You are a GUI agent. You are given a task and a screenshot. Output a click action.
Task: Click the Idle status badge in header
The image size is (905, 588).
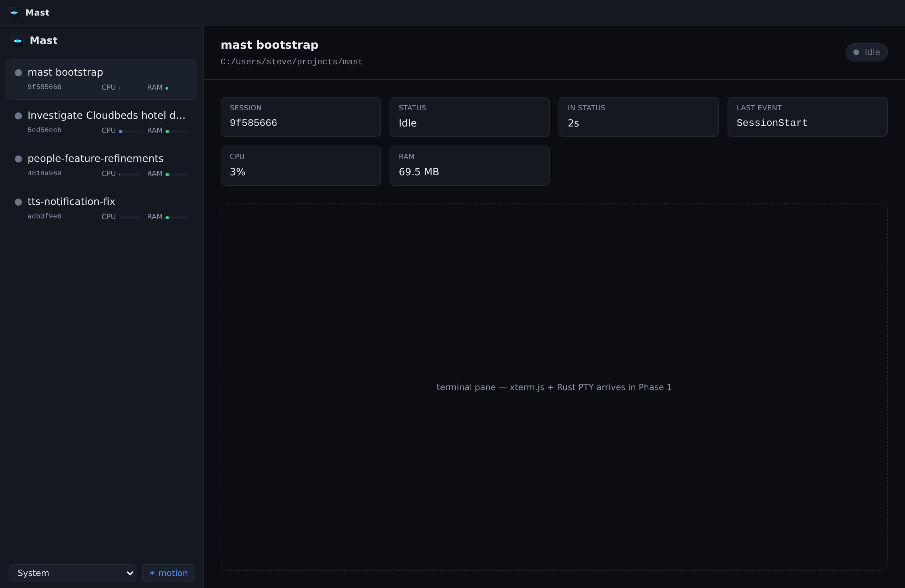[866, 52]
